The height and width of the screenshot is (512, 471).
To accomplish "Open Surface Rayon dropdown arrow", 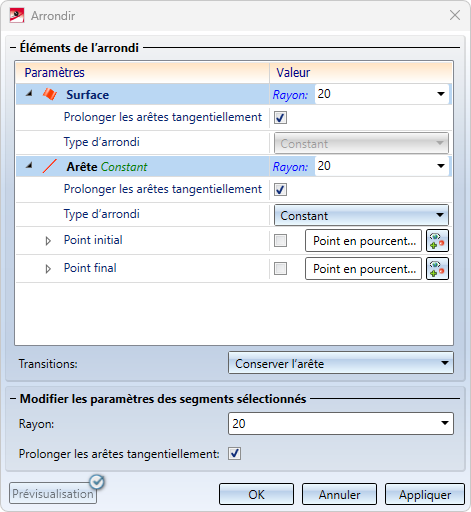I will tap(441, 94).
